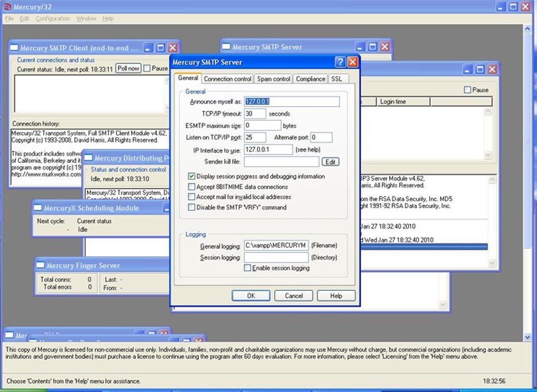The width and height of the screenshot is (537, 392).
Task: Enable Accept 8BITMIME data connections
Action: click(x=191, y=187)
